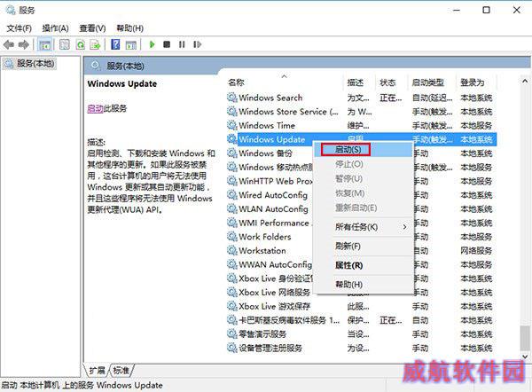Switch to the 扩展 tab
The height and width of the screenshot is (392, 532).
pos(98,371)
